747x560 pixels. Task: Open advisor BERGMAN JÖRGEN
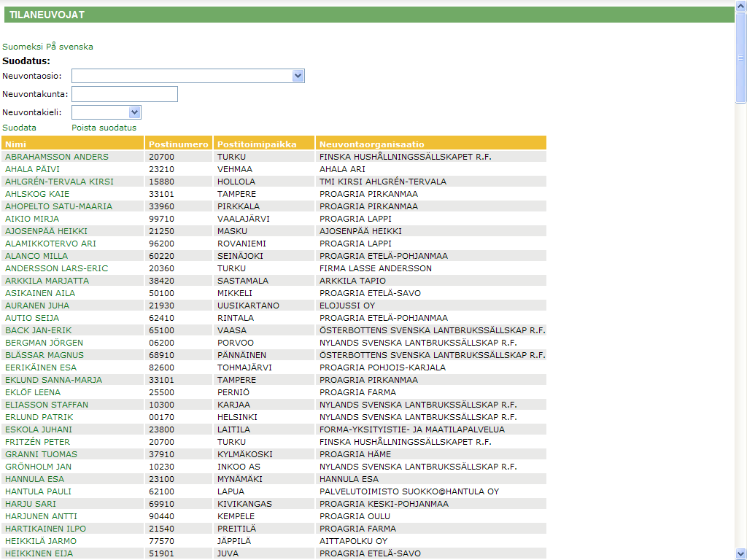pos(44,343)
